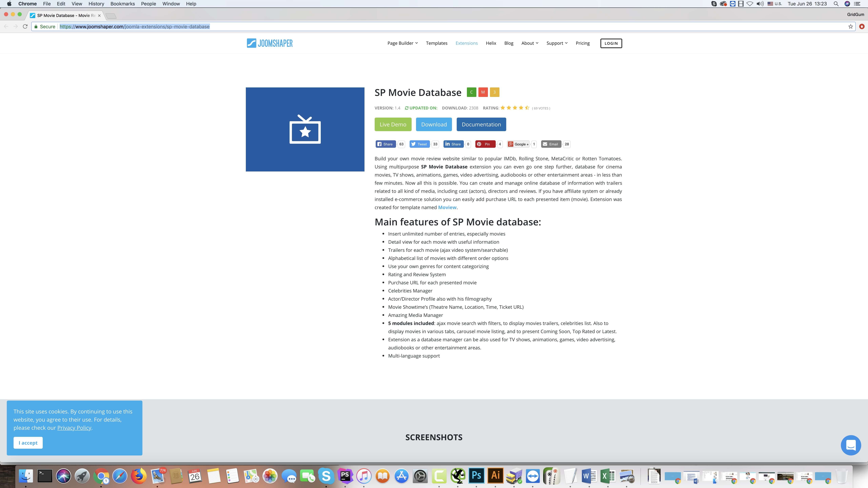Go to Templates page
868x488 pixels.
pyautogui.click(x=436, y=43)
